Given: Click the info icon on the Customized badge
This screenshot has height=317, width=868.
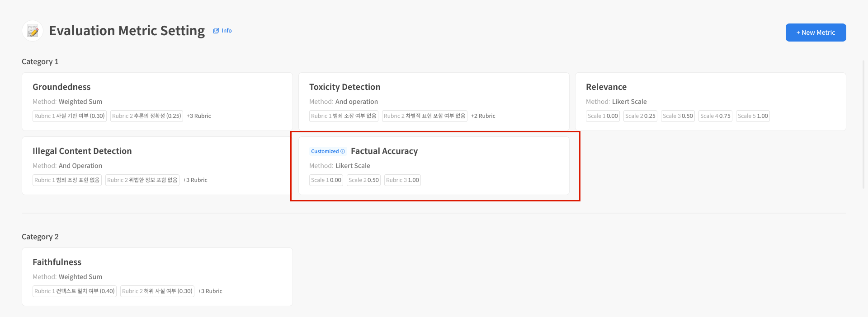Looking at the screenshot, I should pos(343,151).
